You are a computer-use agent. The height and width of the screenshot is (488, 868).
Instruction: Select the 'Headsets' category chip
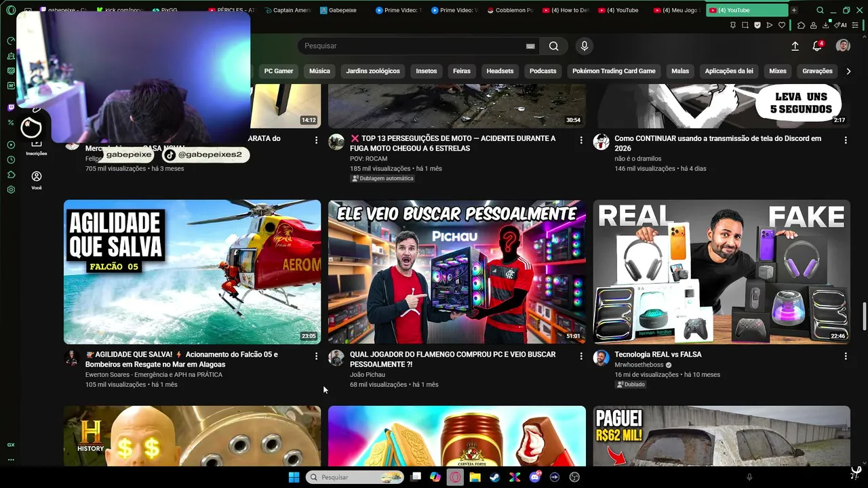(500, 71)
